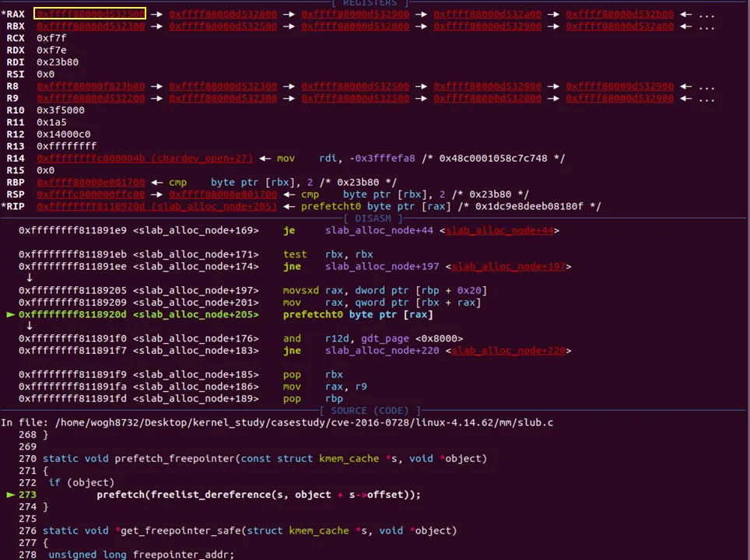Select R10 value 0x3f5000
The height and width of the screenshot is (560, 750).
point(61,110)
